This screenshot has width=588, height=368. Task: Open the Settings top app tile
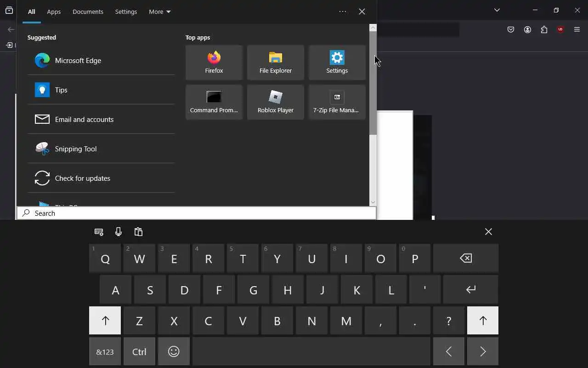(337, 63)
